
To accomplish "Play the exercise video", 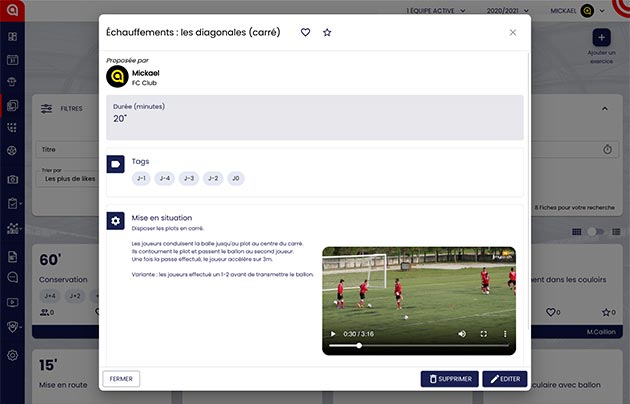I will (333, 333).
